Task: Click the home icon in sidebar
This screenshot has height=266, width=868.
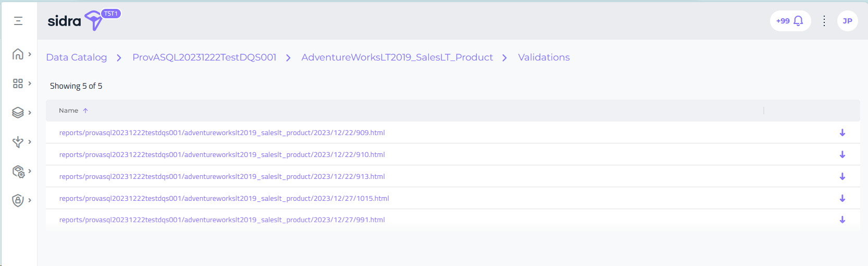Action: click(x=18, y=54)
